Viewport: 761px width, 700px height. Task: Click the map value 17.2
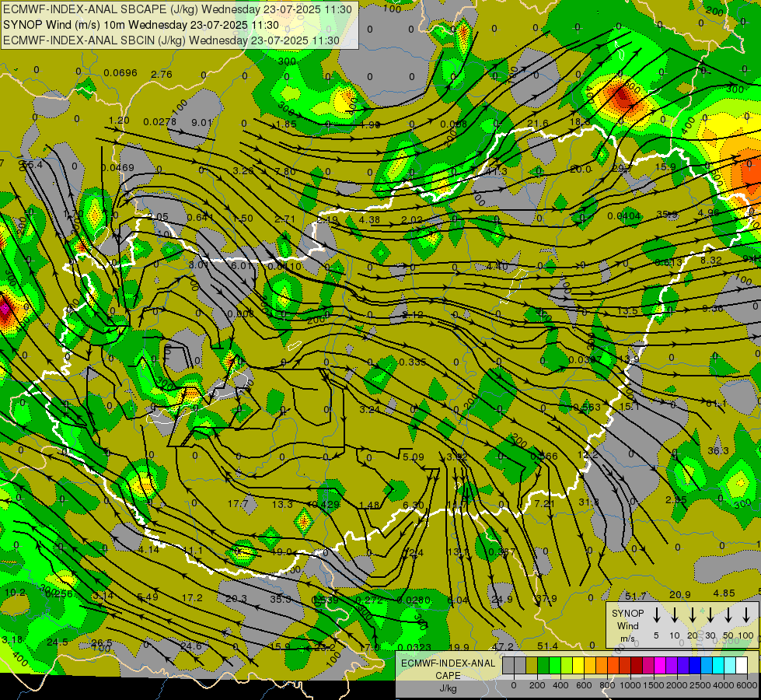[192, 597]
